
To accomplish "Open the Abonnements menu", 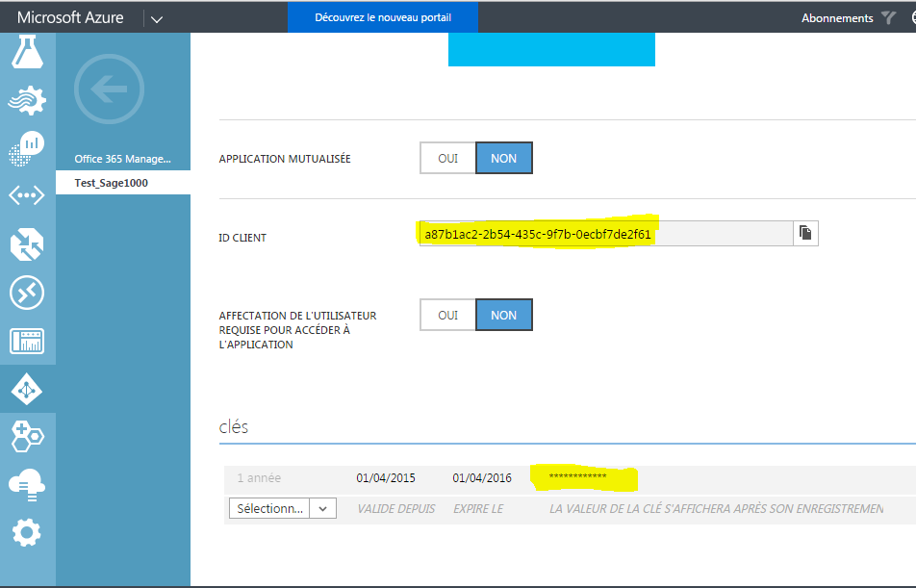I will click(x=837, y=18).
